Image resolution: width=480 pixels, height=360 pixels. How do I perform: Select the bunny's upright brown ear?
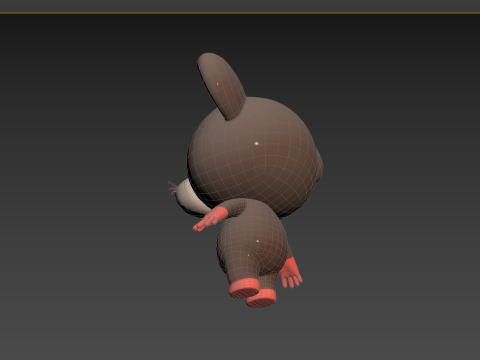[221, 86]
